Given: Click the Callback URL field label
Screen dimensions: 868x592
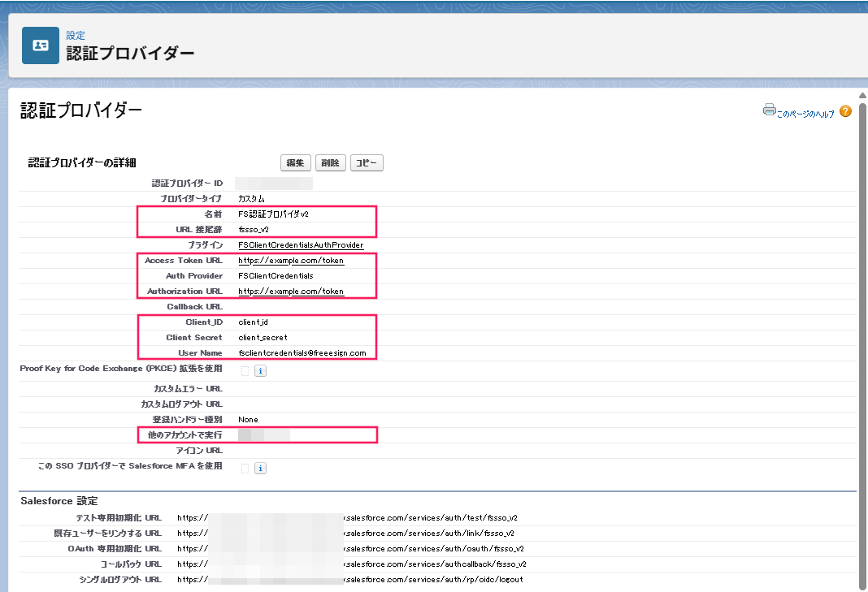Looking at the screenshot, I should tap(195, 306).
